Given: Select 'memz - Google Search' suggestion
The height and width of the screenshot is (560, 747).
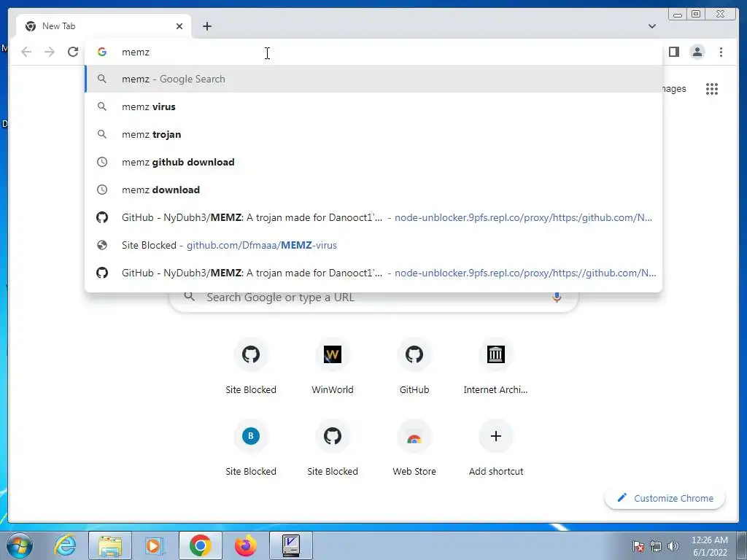Looking at the screenshot, I should tap(373, 79).
